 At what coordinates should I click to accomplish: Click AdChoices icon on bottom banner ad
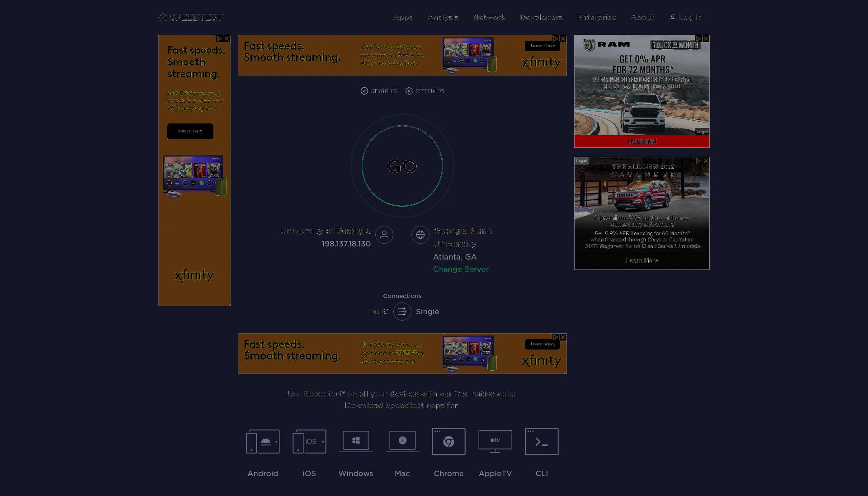[x=556, y=337]
